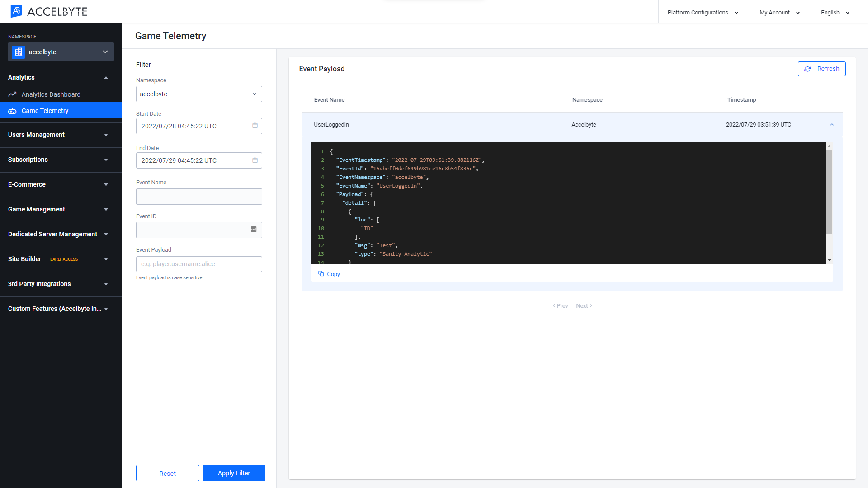This screenshot has height=488, width=868.
Task: Click the Refresh icon on Event Payload
Action: pos(807,69)
